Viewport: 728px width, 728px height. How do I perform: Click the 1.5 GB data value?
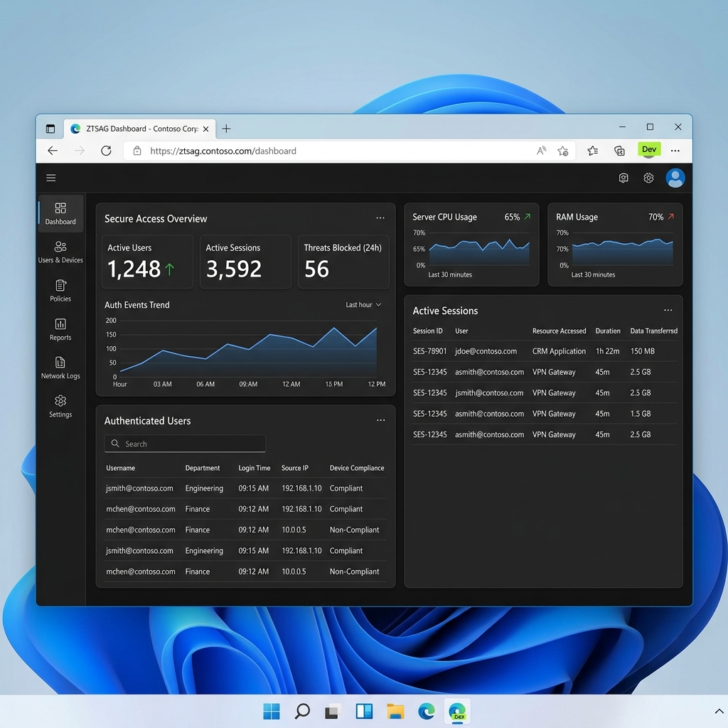point(641,414)
